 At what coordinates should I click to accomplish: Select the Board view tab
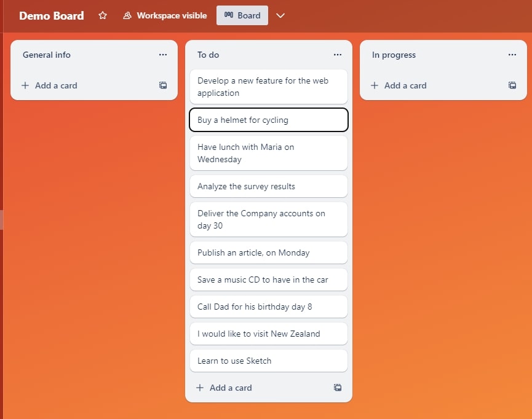tap(242, 15)
